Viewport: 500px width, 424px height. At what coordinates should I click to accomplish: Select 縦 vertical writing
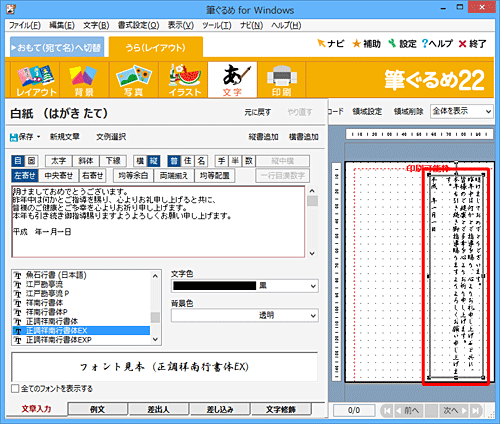(153, 161)
